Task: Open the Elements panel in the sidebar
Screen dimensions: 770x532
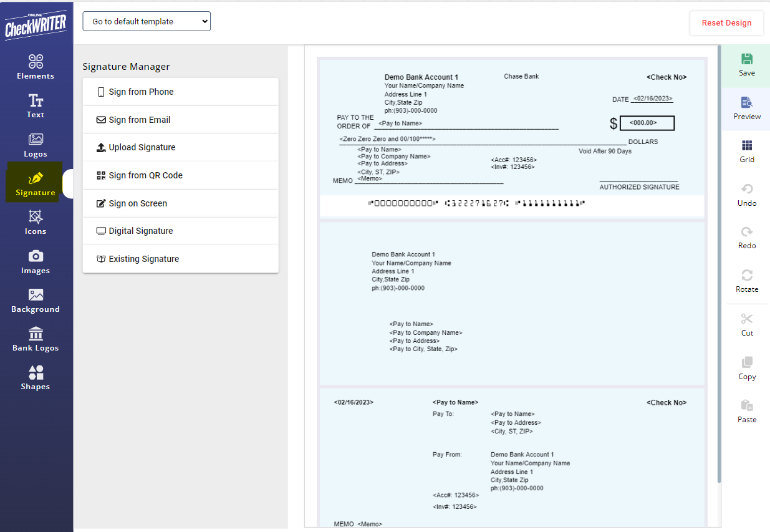Action: tap(36, 67)
